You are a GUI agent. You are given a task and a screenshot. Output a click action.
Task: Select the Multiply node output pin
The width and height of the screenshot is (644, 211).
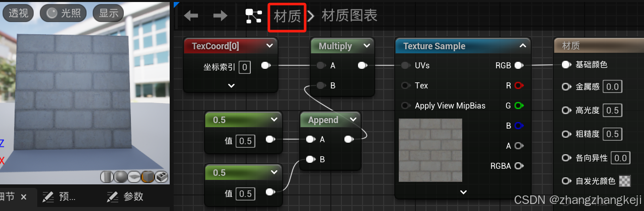(362, 65)
